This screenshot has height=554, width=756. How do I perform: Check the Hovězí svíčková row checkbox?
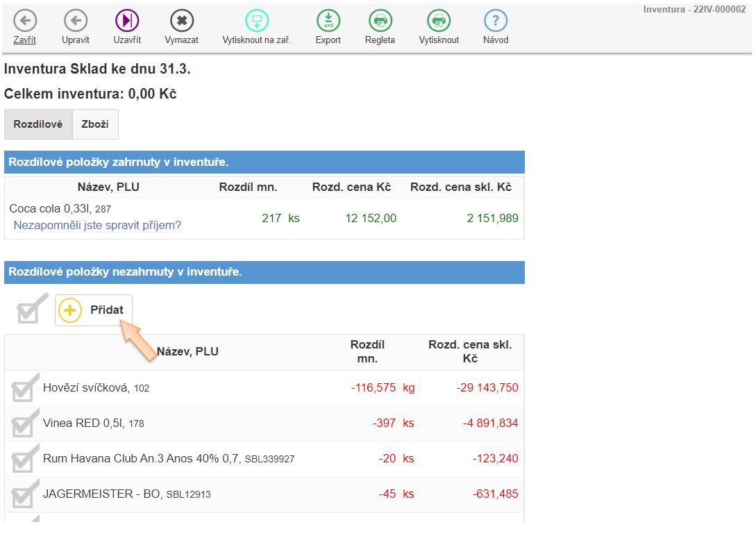point(25,388)
